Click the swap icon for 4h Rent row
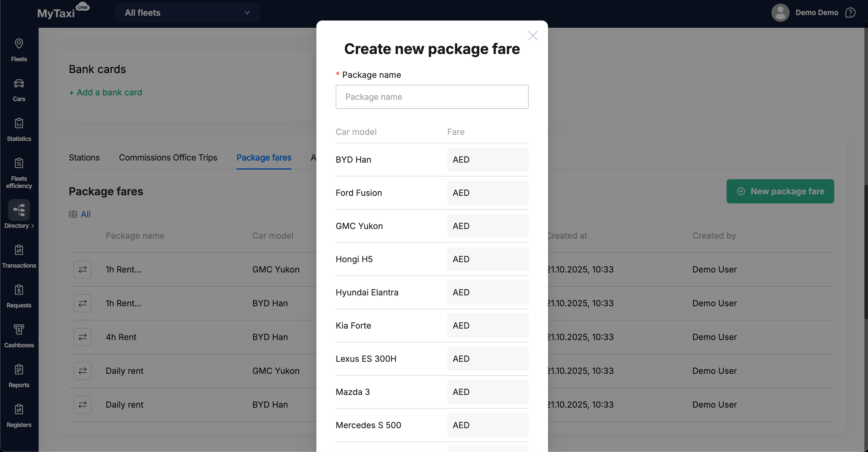868x452 pixels. 83,337
